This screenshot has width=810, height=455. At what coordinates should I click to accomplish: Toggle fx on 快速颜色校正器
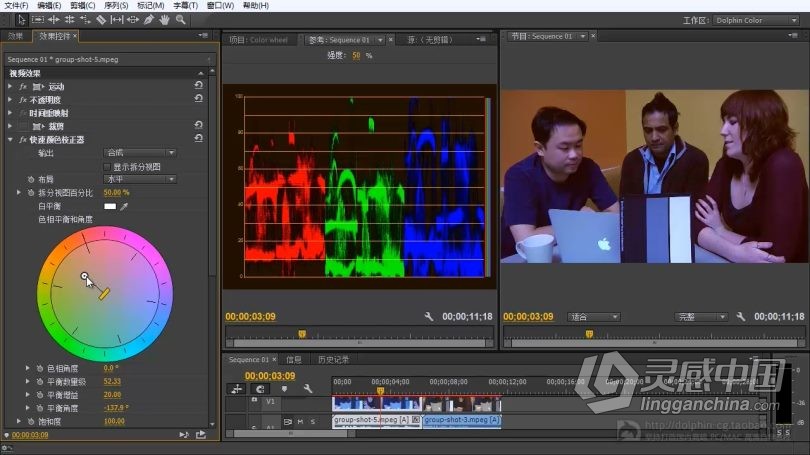(23, 139)
